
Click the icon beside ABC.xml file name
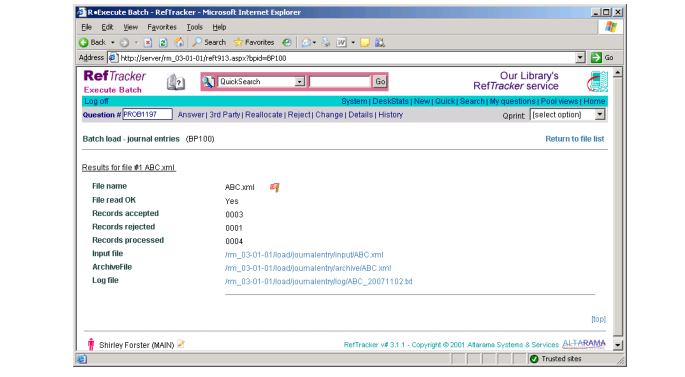pos(274,187)
